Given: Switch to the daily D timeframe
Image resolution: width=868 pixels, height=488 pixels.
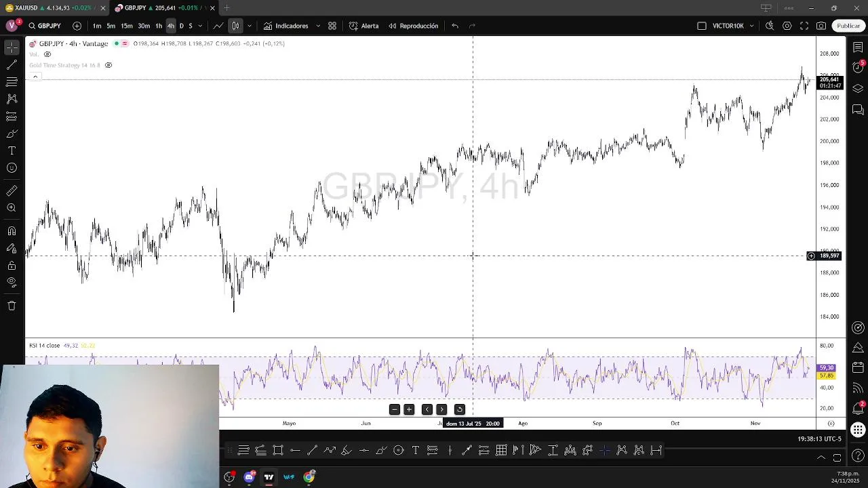Looking at the screenshot, I should tap(181, 26).
